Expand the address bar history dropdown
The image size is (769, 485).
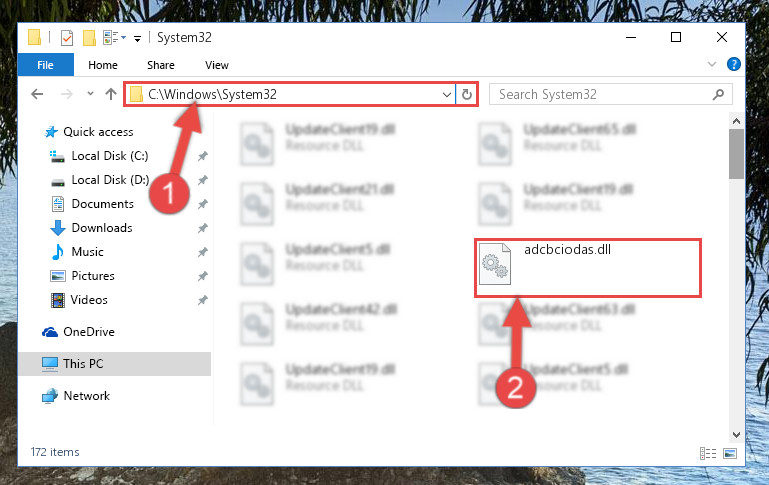point(446,94)
